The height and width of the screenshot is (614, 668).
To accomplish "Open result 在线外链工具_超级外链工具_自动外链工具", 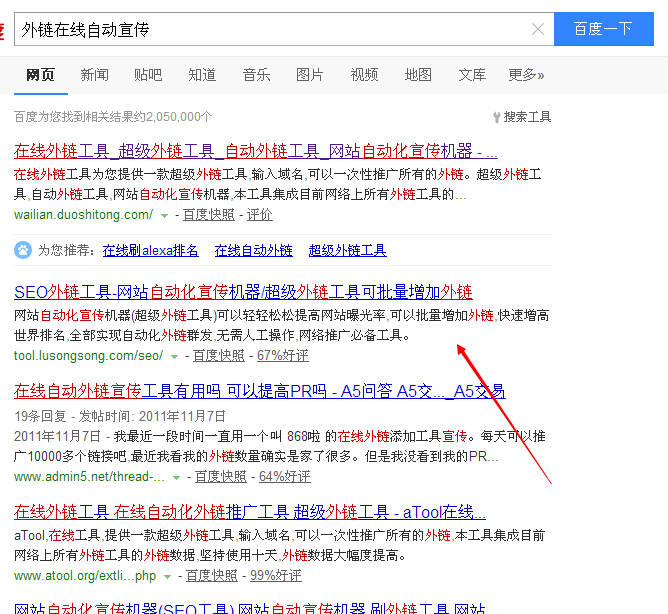I will [x=256, y=151].
